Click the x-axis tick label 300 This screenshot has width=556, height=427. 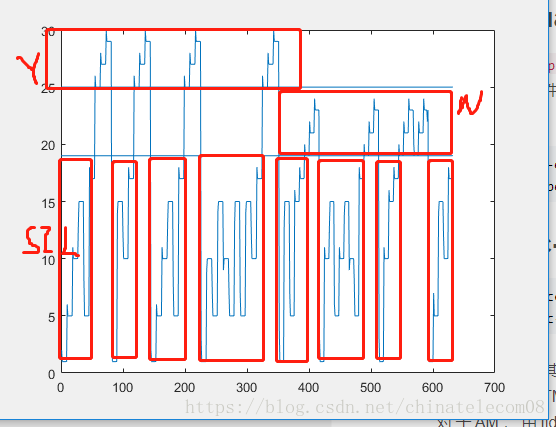point(247,388)
